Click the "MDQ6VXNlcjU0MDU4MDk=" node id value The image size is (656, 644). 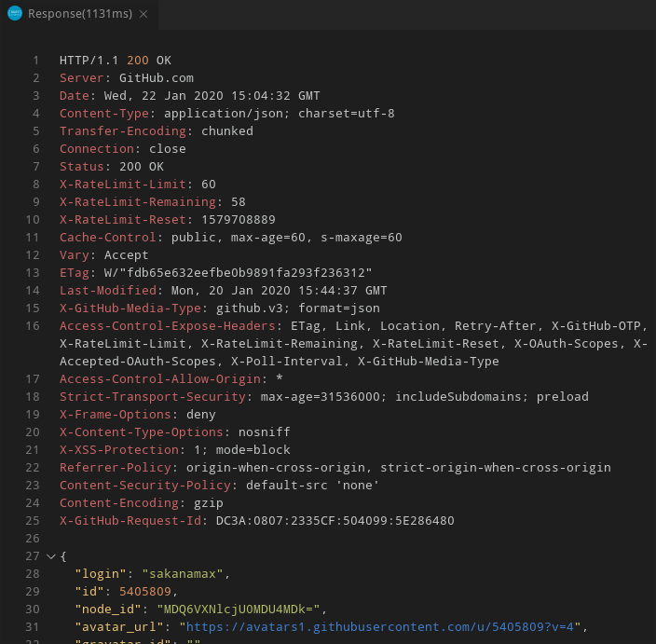(239, 610)
